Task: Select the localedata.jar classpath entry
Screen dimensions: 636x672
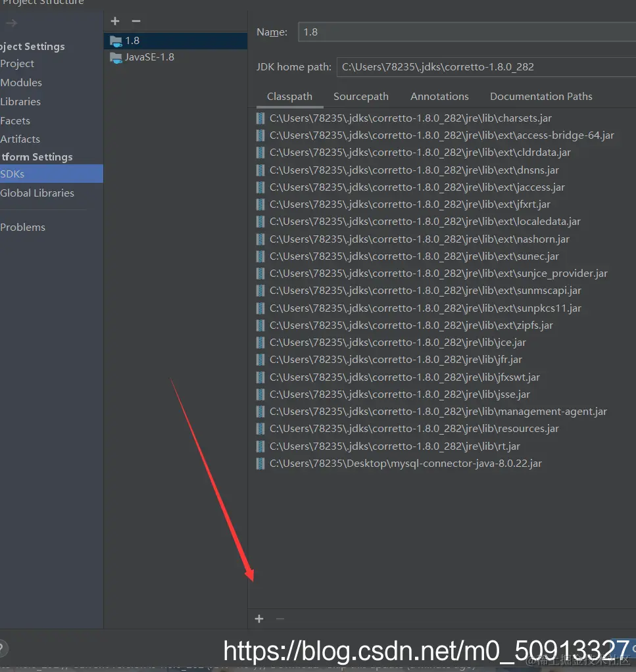Action: 425,222
